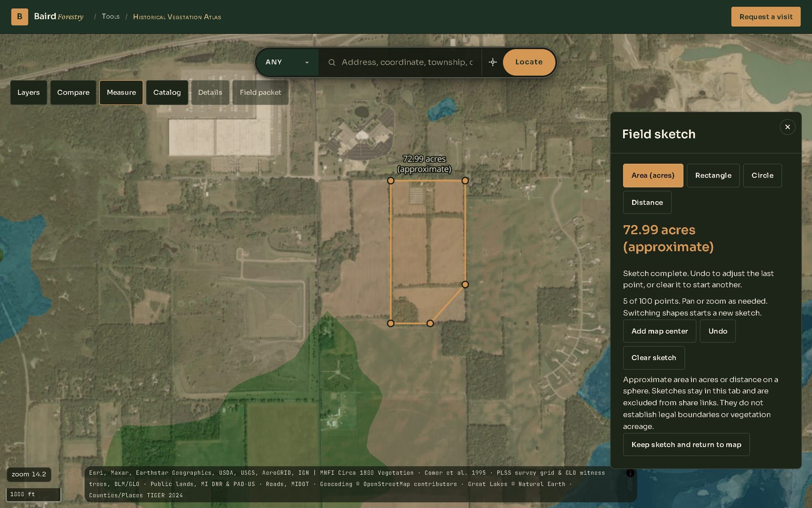The height and width of the screenshot is (508, 812).
Task: Click the Baird Forestry B logo icon
Action: point(19,17)
